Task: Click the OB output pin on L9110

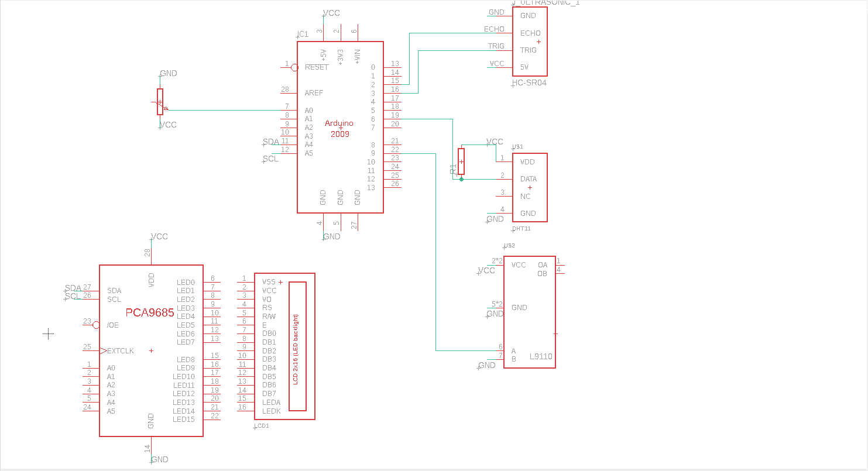Action: (x=543, y=274)
